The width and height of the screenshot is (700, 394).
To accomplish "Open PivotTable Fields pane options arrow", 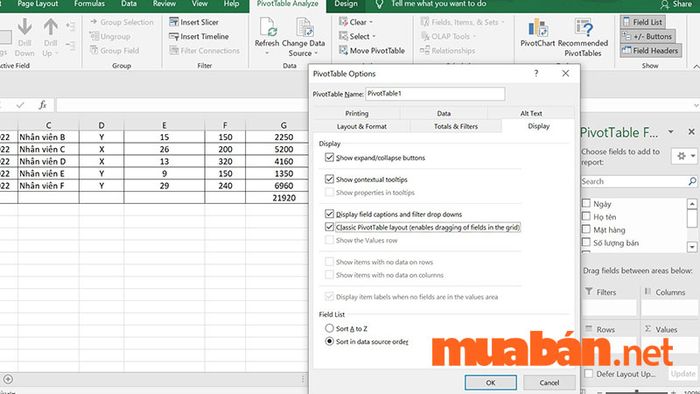I will [671, 132].
